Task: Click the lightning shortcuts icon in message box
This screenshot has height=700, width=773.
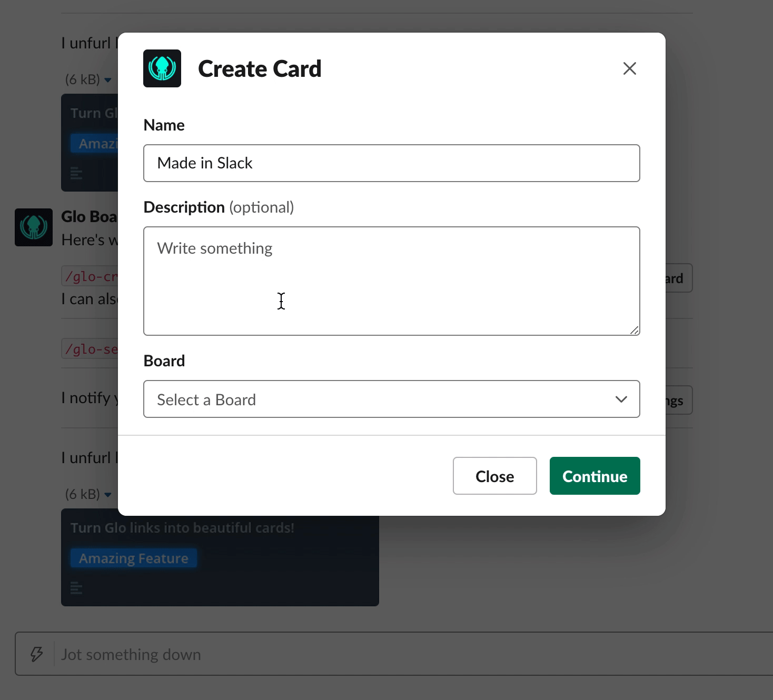Action: pyautogui.click(x=36, y=654)
